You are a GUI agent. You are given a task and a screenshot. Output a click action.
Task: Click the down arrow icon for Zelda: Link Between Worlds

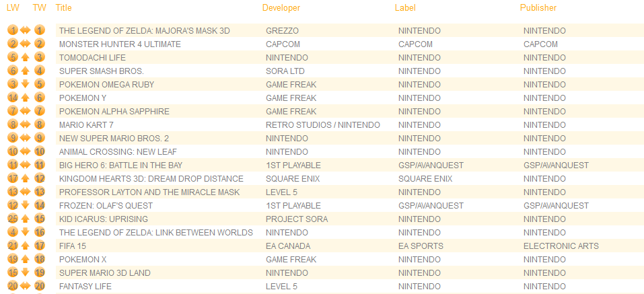click(x=25, y=232)
